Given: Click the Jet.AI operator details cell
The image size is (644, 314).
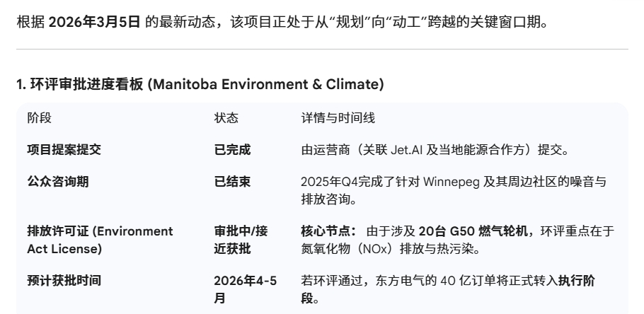Looking at the screenshot, I should pyautogui.click(x=435, y=150).
